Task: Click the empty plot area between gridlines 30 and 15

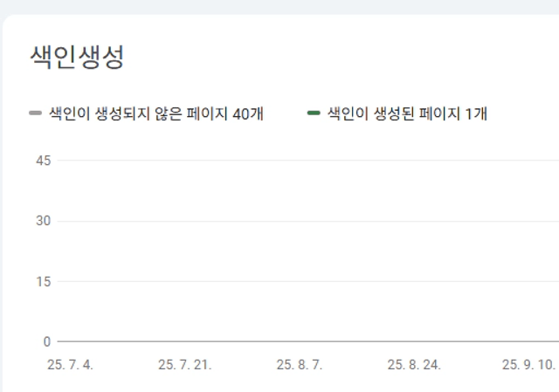Action: pos(306,251)
